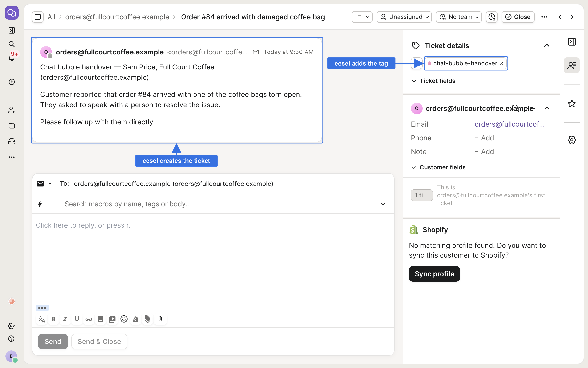Image resolution: width=588 pixels, height=368 pixels.
Task: Click the tag icon in editor toolbar
Action: click(147, 319)
